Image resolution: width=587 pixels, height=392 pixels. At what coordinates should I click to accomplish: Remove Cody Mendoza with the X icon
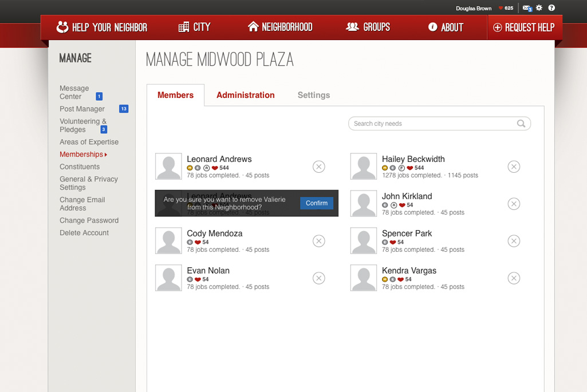click(319, 241)
